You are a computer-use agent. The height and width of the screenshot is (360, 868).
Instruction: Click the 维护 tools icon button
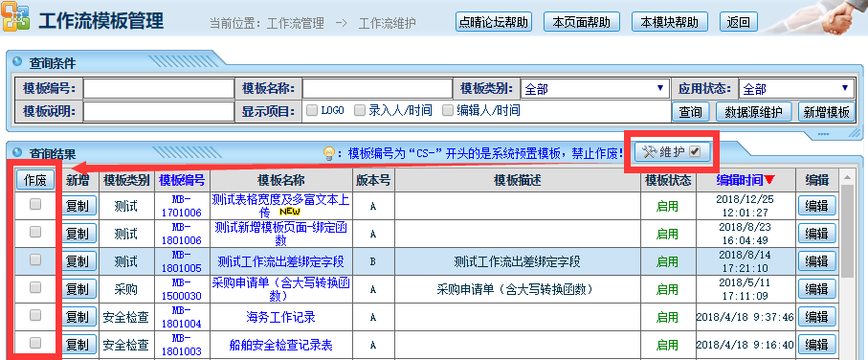pyautogui.click(x=672, y=152)
